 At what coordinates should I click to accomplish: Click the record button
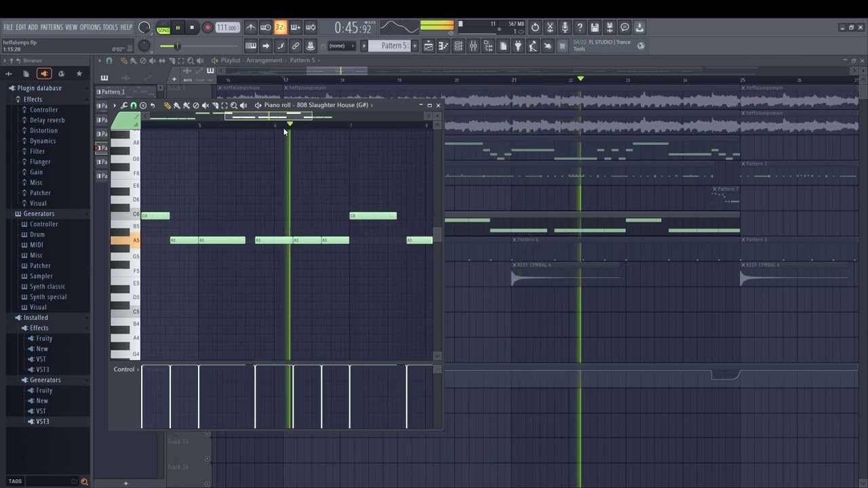(208, 28)
